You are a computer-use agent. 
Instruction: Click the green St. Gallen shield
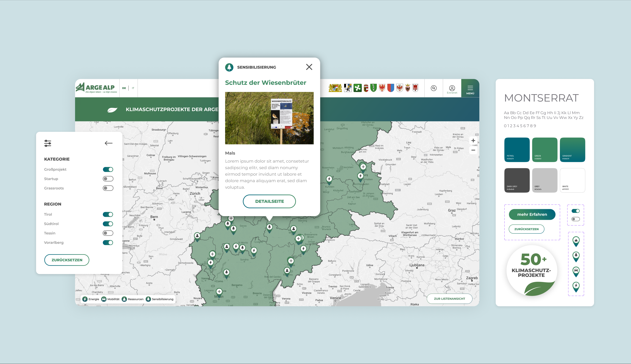click(x=374, y=88)
